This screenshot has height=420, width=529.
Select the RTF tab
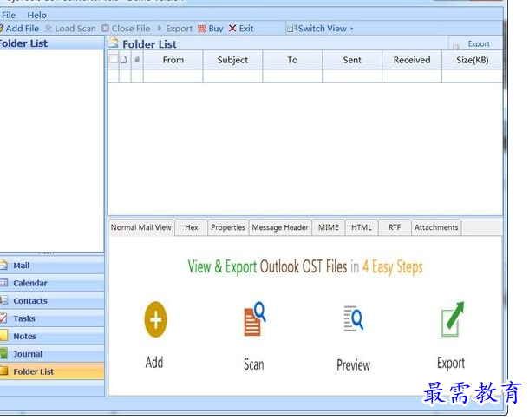pyautogui.click(x=395, y=227)
